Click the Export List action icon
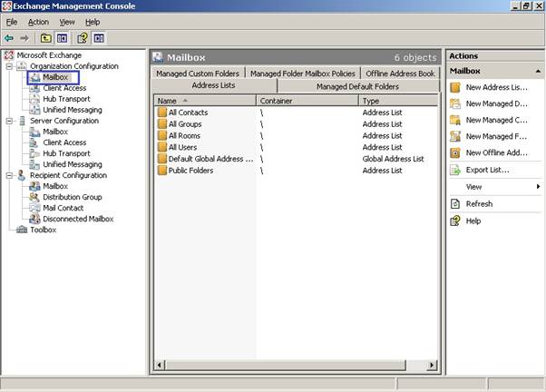Image resolution: width=546 pixels, height=392 pixels. [455, 170]
